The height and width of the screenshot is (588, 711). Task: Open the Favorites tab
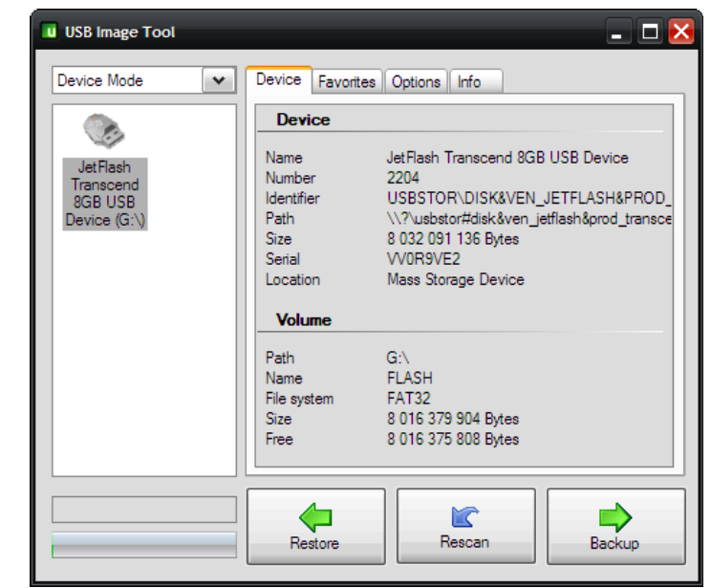346,82
